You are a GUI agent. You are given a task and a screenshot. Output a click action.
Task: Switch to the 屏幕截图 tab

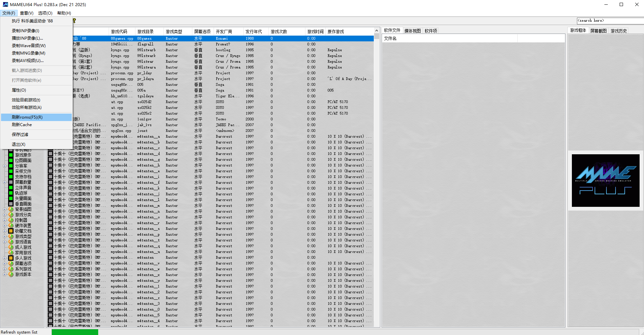tap(598, 31)
